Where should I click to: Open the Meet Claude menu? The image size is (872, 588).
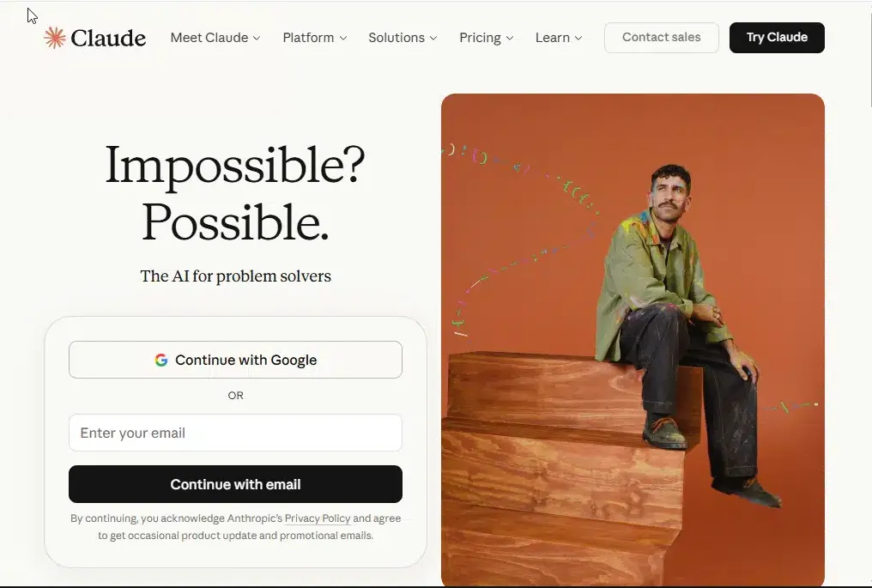click(215, 38)
